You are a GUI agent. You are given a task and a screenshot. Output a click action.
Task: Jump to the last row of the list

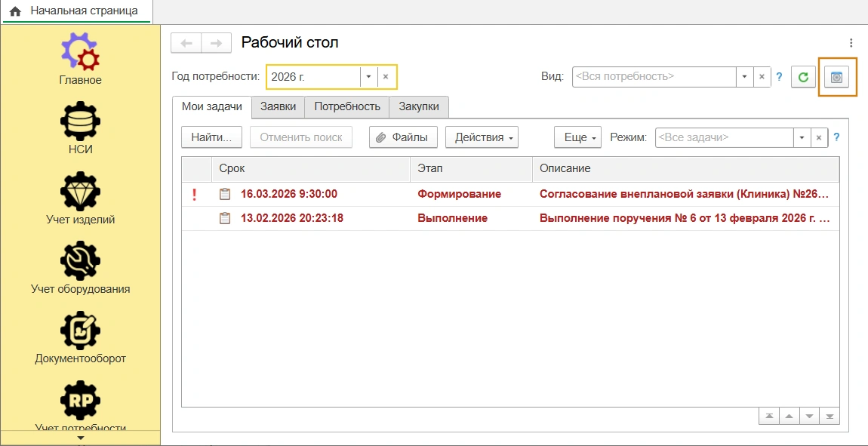[830, 416]
